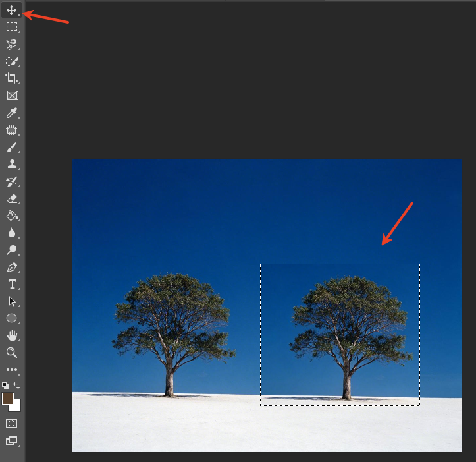The width and height of the screenshot is (476, 462).
Task: Select the Patch healing tool
Action: point(12,130)
